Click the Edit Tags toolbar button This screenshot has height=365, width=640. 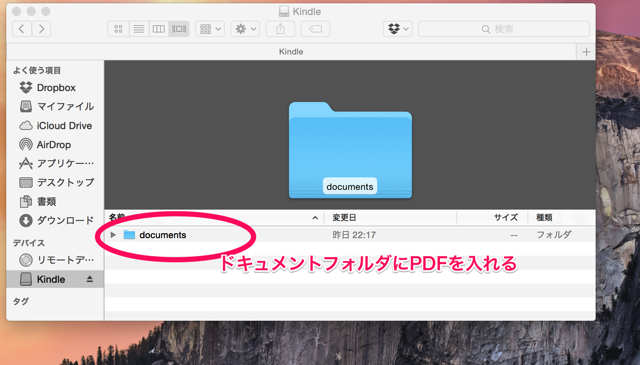click(x=316, y=29)
